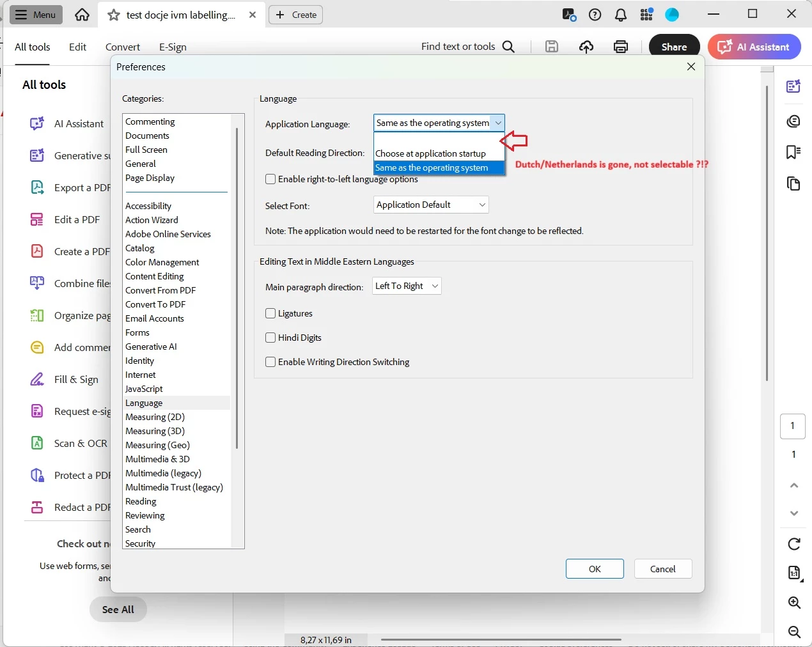Click the Print icon

[x=621, y=47]
